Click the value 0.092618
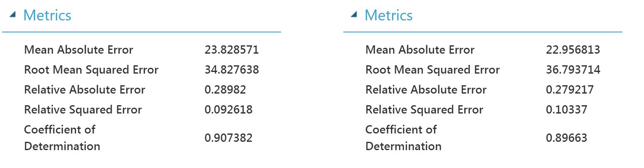The height and width of the screenshot is (168, 644). [228, 110]
